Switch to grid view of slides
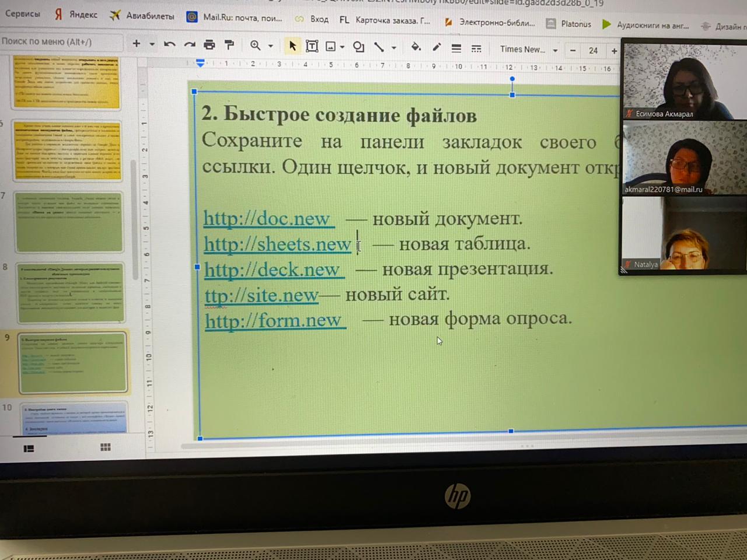Image resolution: width=747 pixels, height=560 pixels. 105,447
